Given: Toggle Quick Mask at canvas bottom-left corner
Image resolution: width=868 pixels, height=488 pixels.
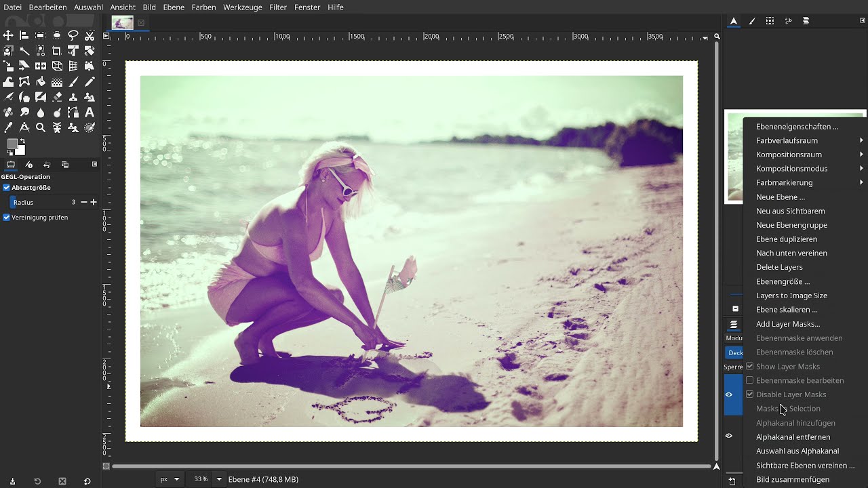Looking at the screenshot, I should [106, 466].
